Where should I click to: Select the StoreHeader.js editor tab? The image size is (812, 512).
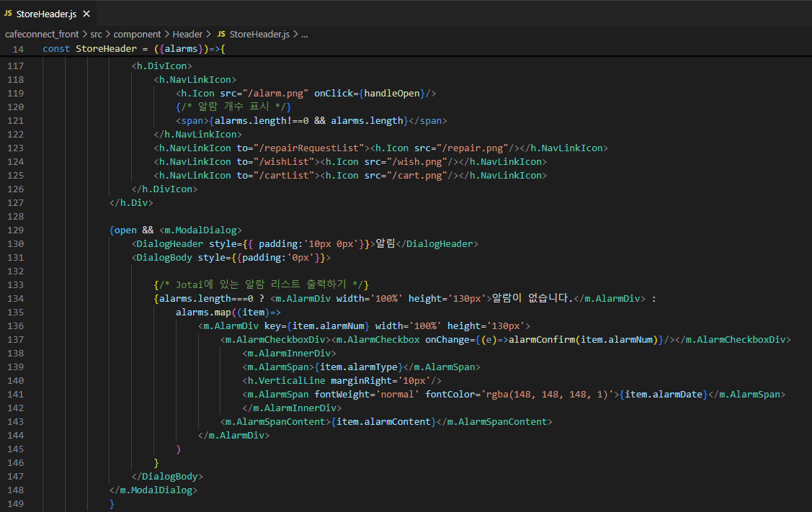click(48, 14)
